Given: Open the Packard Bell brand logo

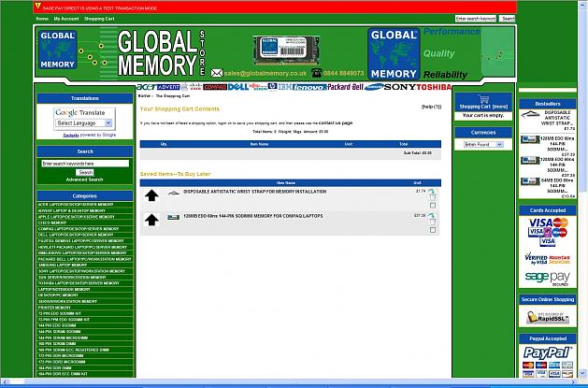Looking at the screenshot, I should (345, 87).
